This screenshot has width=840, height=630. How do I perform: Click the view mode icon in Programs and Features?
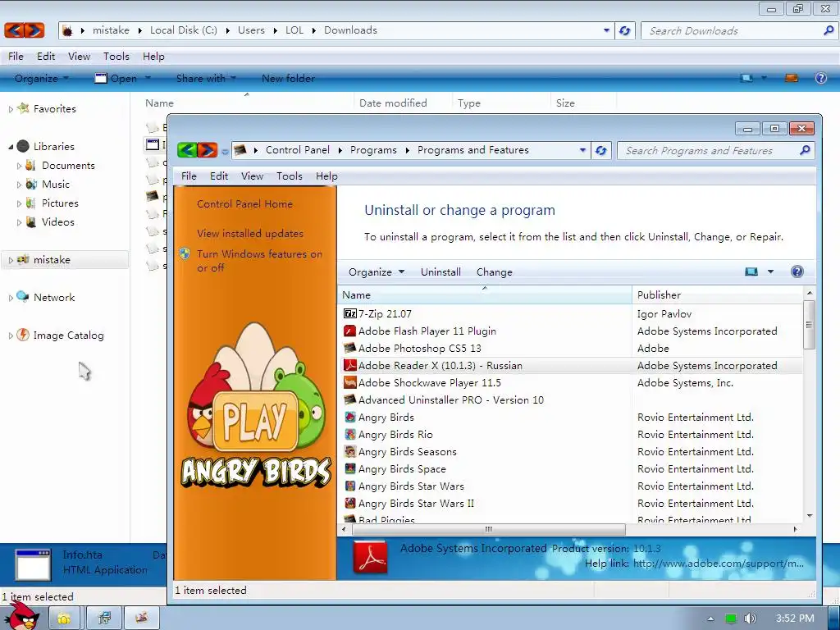tap(751, 272)
